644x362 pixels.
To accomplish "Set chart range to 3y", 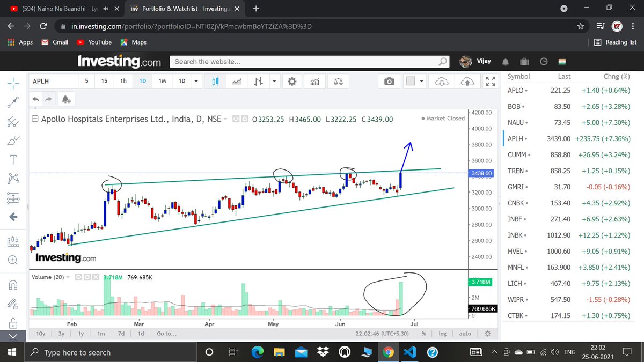I will 61,334.
